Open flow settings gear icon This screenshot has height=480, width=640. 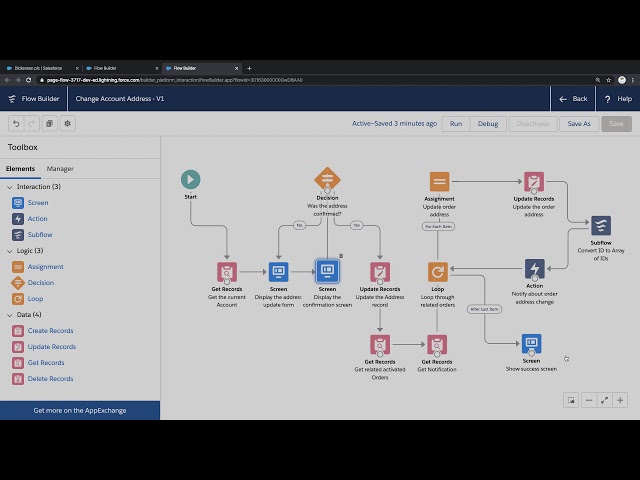68,123
